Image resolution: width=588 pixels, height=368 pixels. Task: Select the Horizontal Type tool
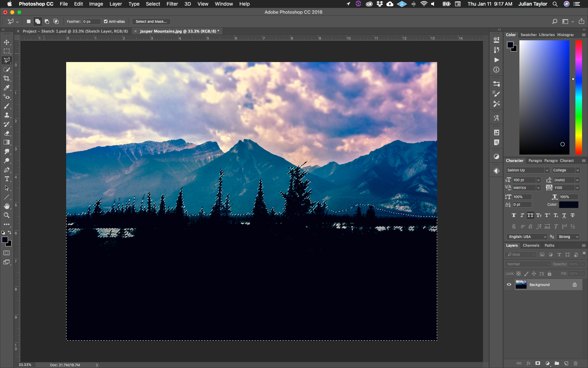pos(7,179)
